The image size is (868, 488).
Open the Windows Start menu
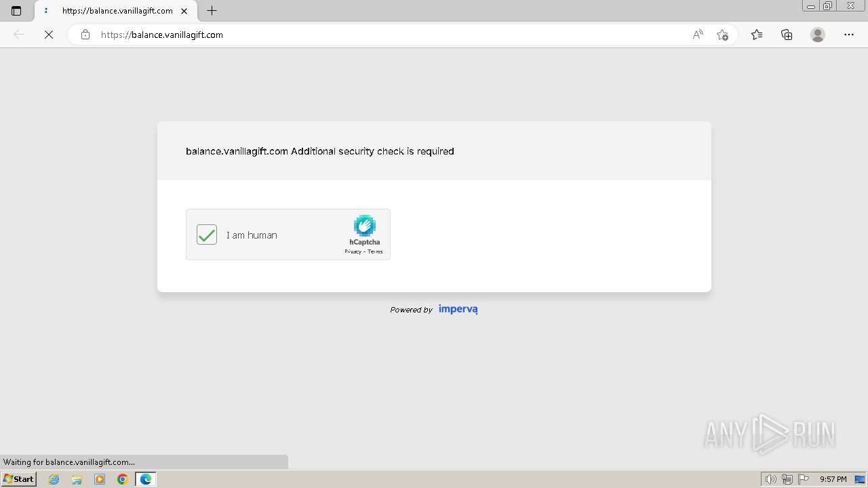tap(19, 479)
